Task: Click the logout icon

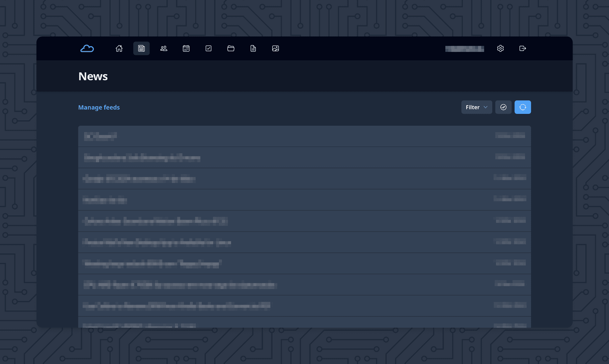Action: [522, 48]
